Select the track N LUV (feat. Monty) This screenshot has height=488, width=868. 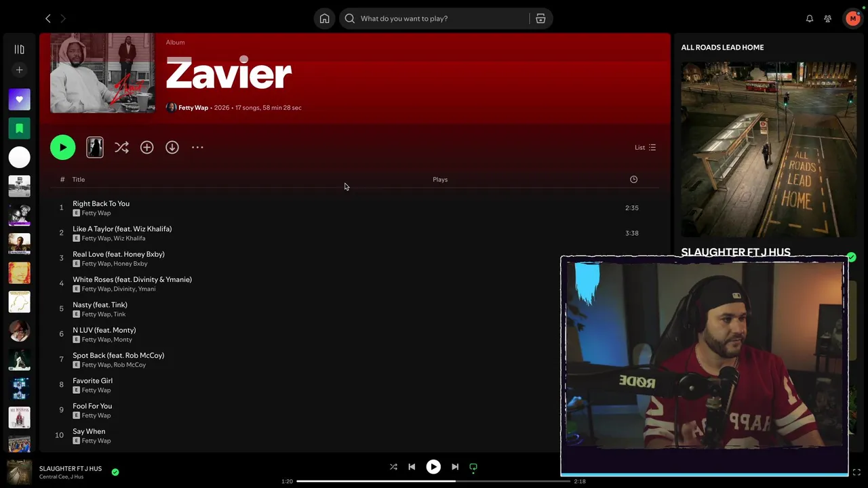click(x=104, y=330)
